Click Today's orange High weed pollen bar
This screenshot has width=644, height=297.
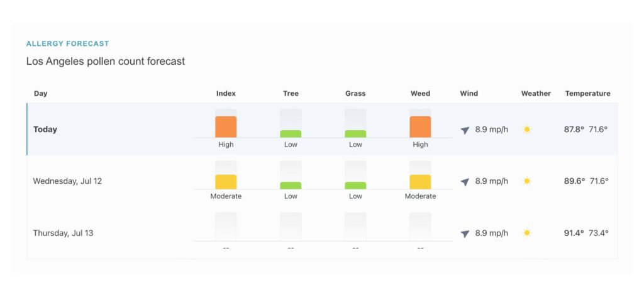[420, 126]
